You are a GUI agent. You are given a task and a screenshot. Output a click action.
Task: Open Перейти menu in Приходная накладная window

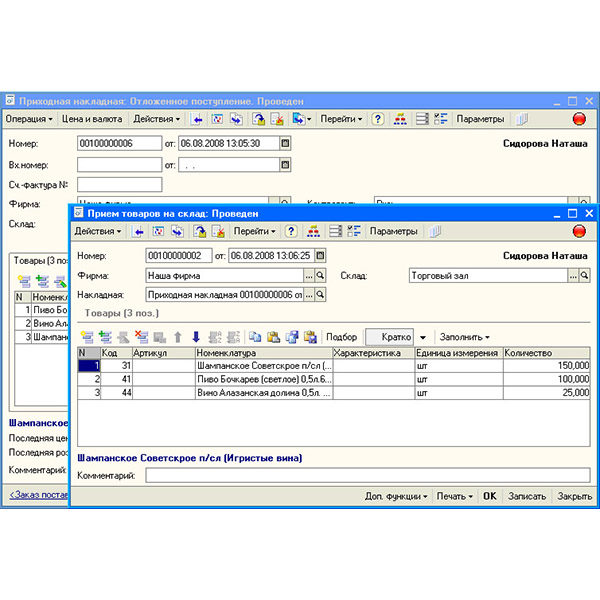click(341, 119)
